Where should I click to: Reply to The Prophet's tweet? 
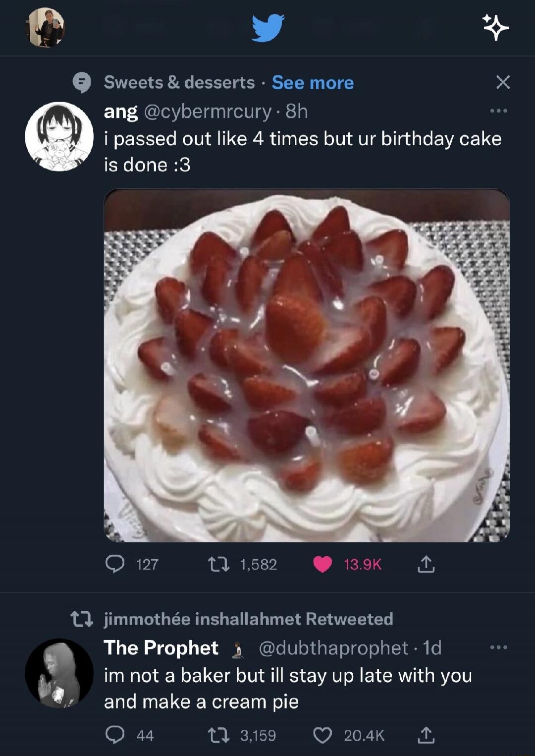point(115,735)
